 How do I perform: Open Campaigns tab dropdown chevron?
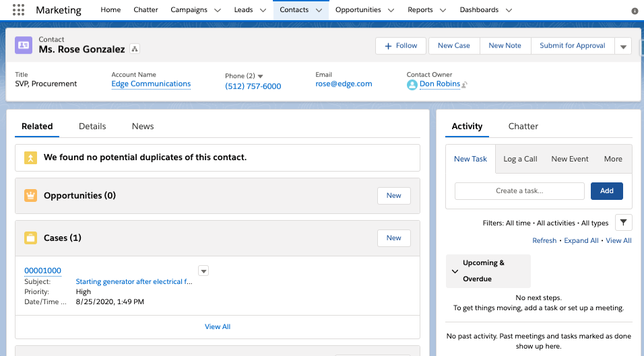(x=218, y=10)
